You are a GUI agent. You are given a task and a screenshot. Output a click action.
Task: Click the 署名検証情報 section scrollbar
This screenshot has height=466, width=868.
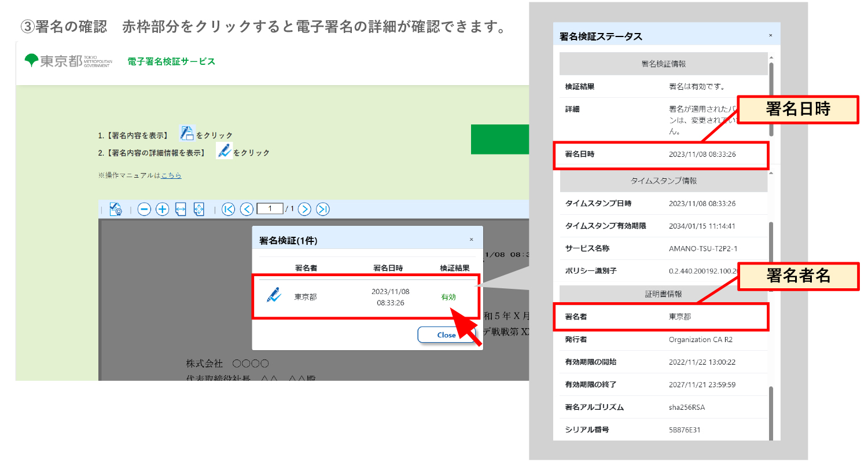[771, 98]
